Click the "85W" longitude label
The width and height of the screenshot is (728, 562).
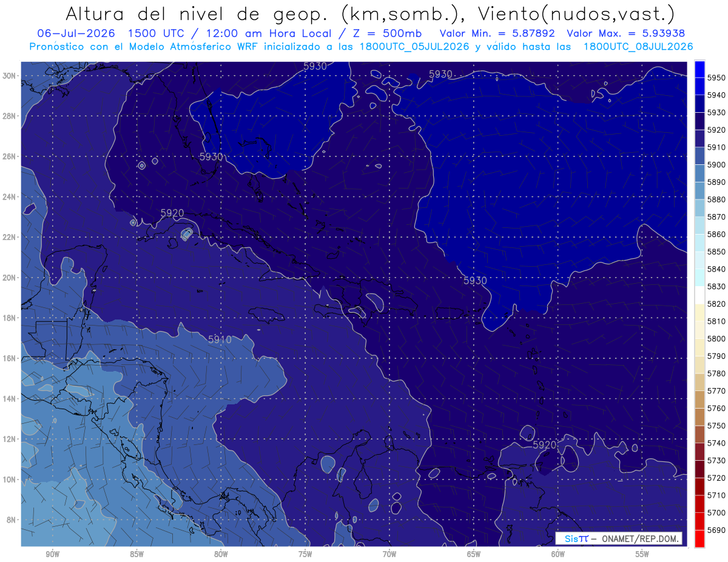click(x=136, y=555)
